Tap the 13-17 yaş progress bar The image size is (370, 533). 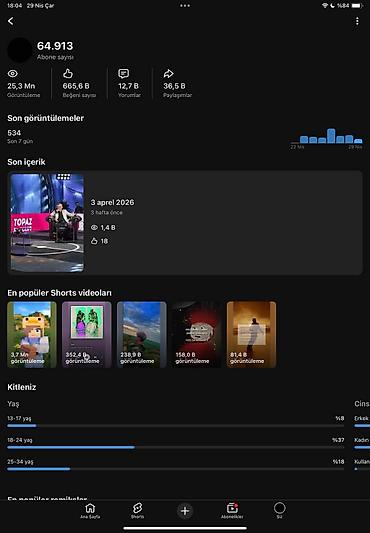click(x=175, y=426)
